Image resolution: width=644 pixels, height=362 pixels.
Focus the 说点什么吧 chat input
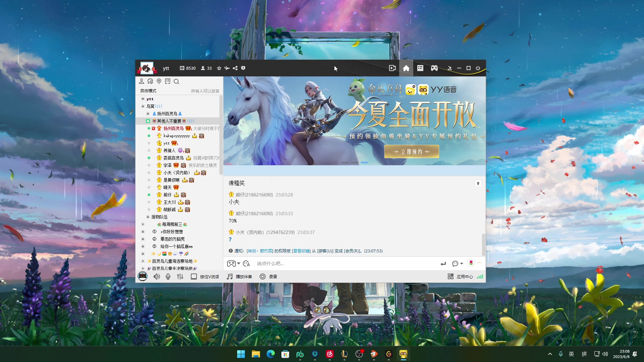click(x=345, y=263)
